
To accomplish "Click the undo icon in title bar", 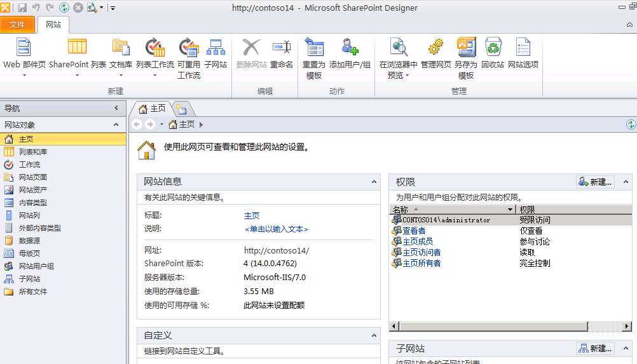I will click(36, 7).
